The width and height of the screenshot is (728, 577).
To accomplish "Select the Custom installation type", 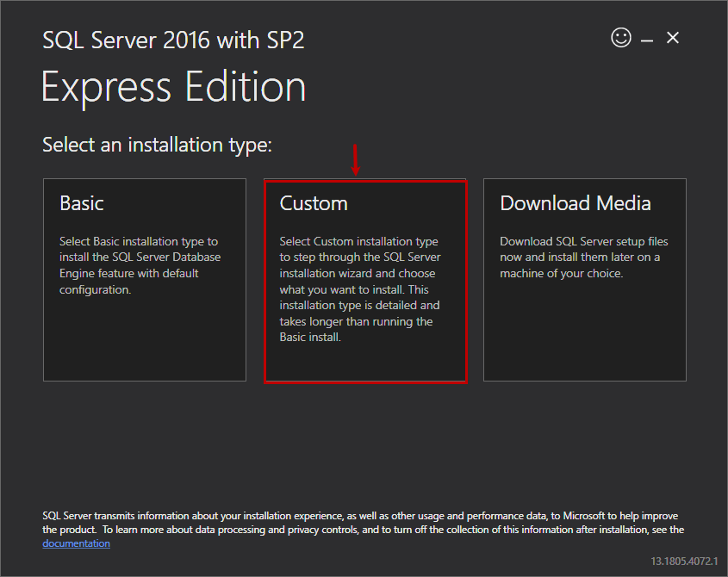I will 364,280.
